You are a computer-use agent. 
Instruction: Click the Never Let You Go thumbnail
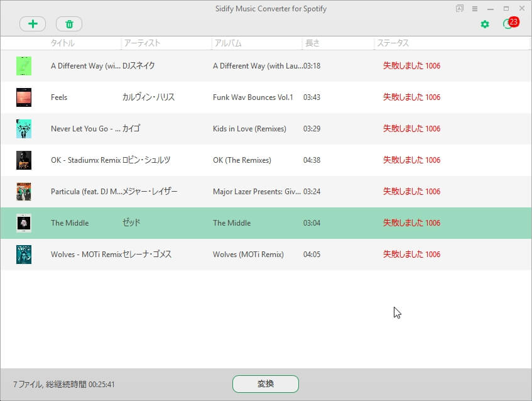tap(24, 129)
